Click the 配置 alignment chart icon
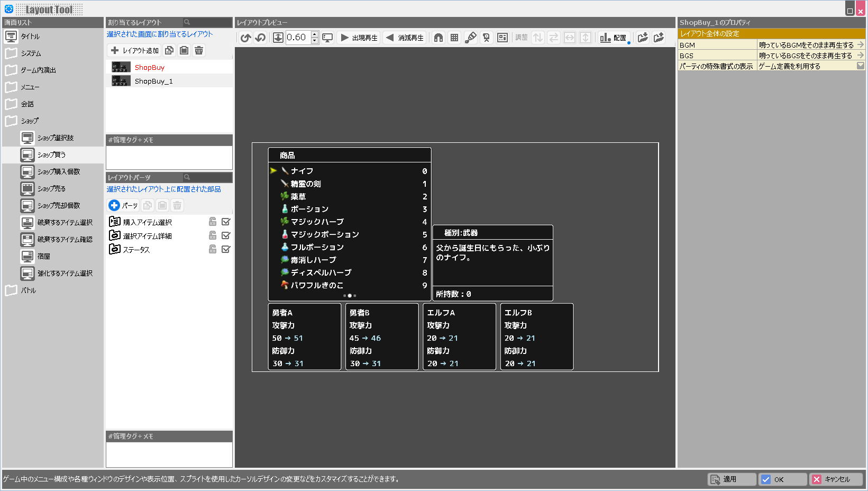 click(x=613, y=38)
